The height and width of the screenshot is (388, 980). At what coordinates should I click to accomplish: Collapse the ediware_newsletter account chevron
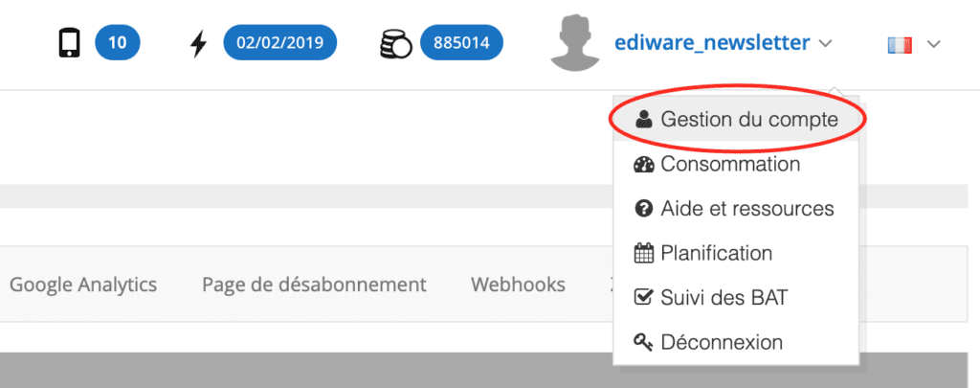point(825,44)
